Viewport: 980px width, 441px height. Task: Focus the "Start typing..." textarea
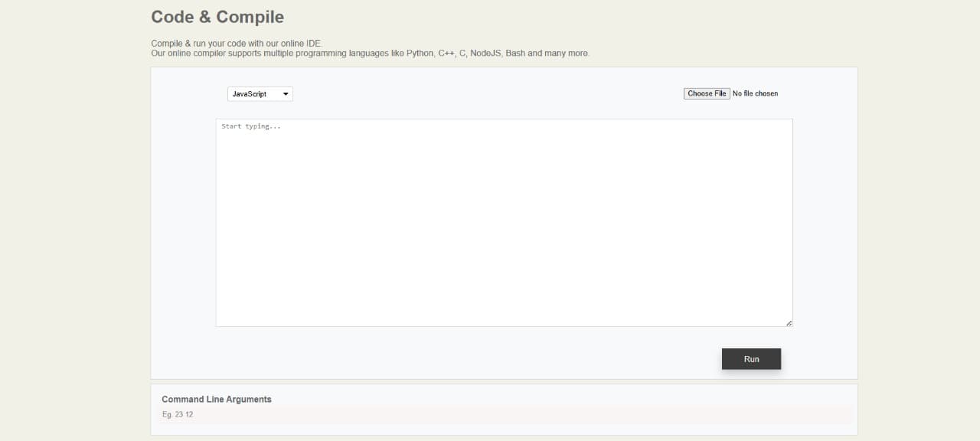click(505, 222)
